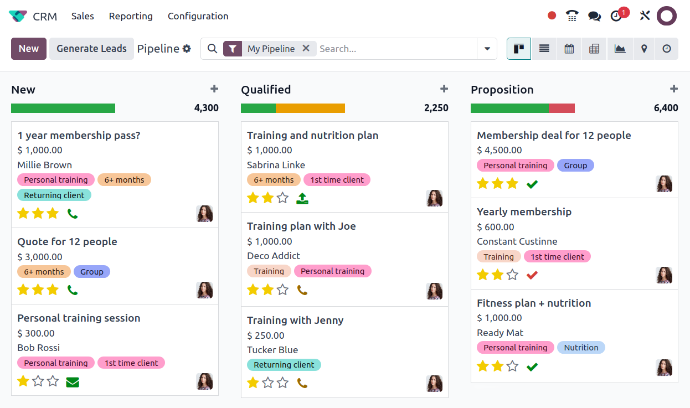Open the Configuration menu
Viewport: 690px width, 408px height.
coord(198,16)
